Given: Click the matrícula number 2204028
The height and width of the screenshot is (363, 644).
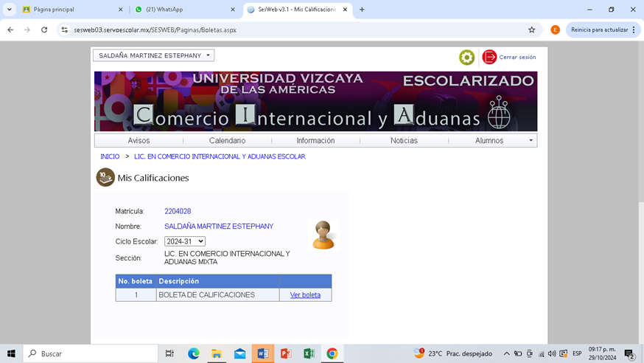Looking at the screenshot, I should pyautogui.click(x=178, y=211).
